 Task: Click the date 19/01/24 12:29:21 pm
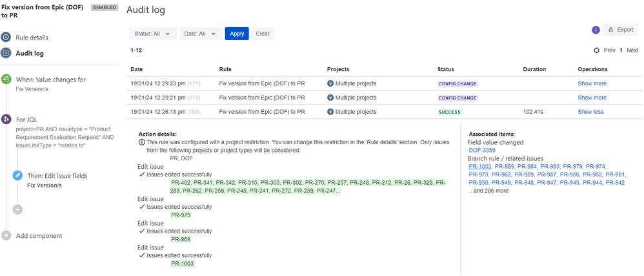[157, 98]
